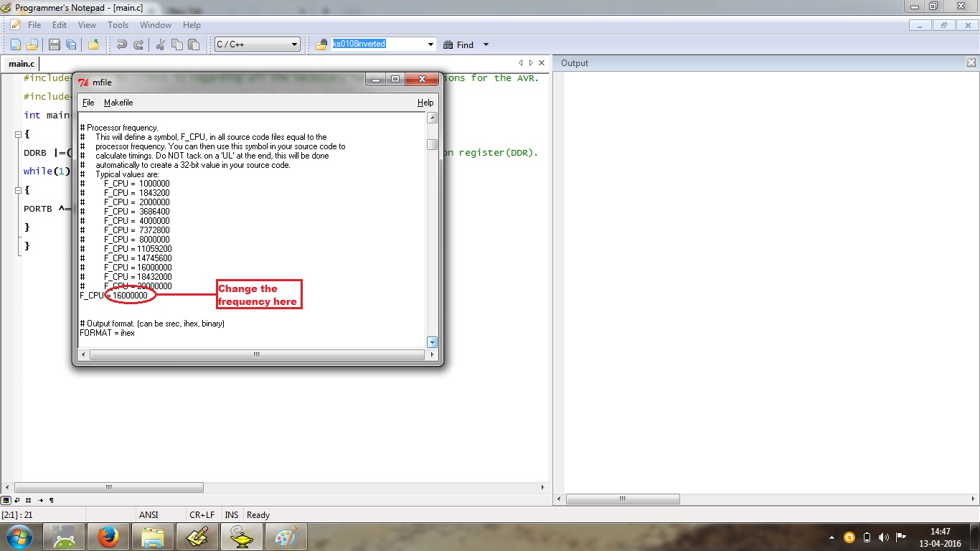Click ANSI encoding in status bar
Image resolution: width=980 pixels, height=551 pixels.
149,515
